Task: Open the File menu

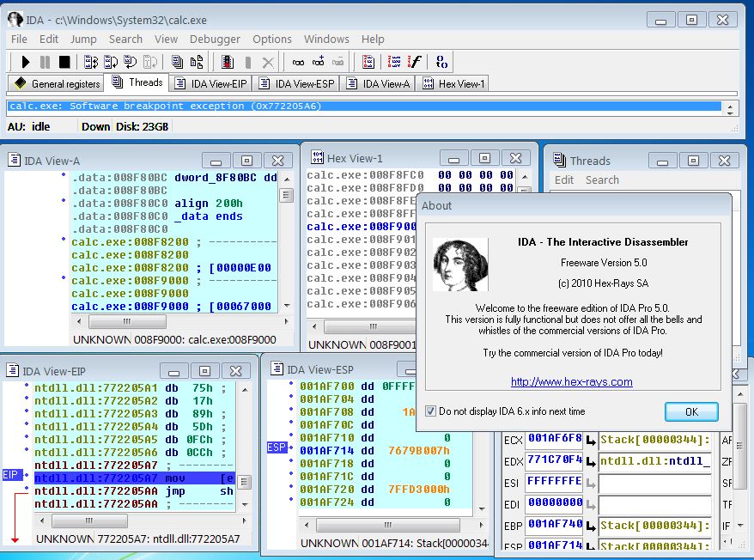Action: 19,39
